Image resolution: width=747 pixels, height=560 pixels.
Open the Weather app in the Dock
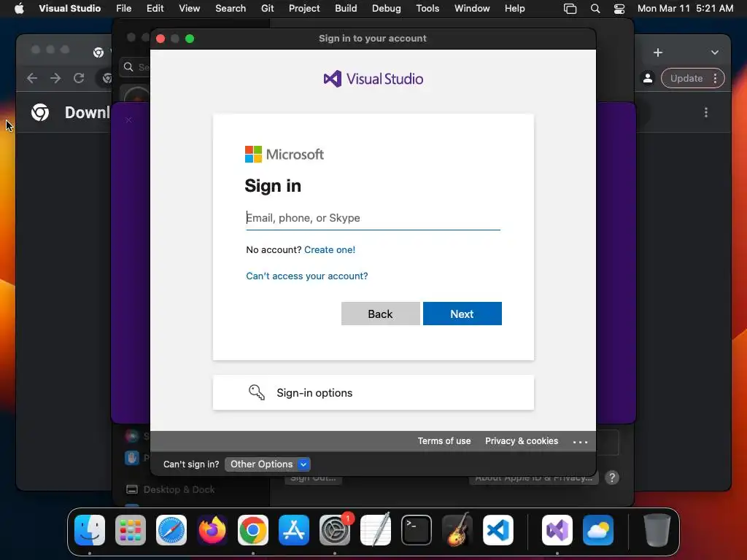598,530
